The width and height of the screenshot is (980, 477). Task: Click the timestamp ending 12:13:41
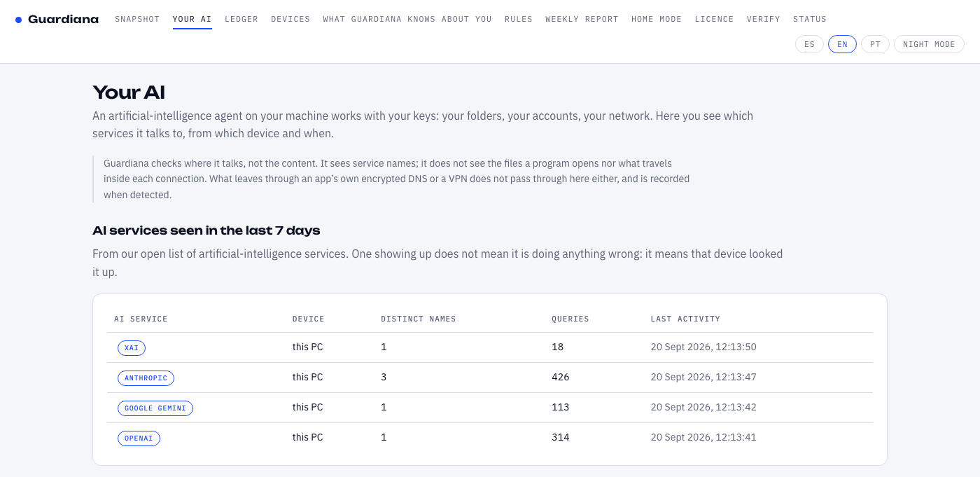coord(703,437)
